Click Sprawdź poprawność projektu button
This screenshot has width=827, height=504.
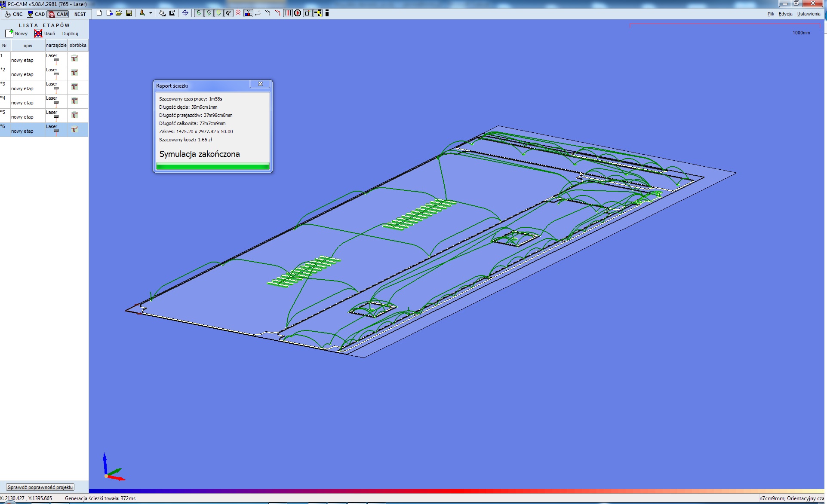[40, 487]
